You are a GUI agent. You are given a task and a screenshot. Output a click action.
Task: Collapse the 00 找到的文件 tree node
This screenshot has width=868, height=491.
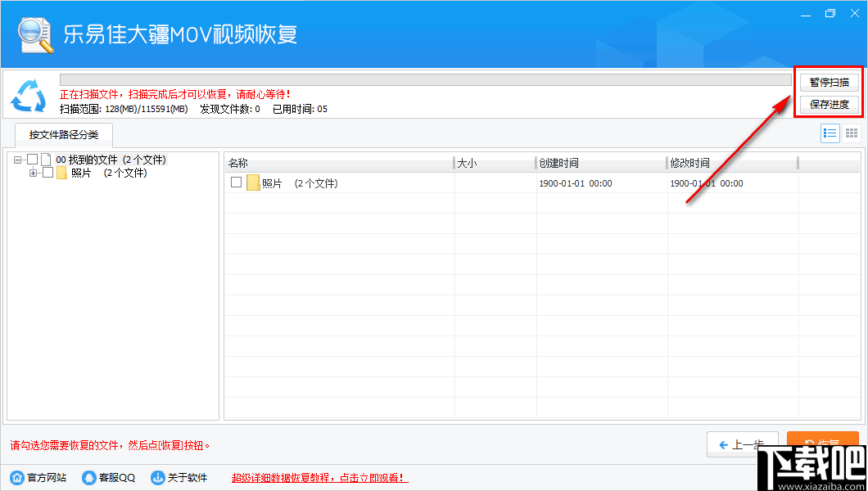[18, 159]
